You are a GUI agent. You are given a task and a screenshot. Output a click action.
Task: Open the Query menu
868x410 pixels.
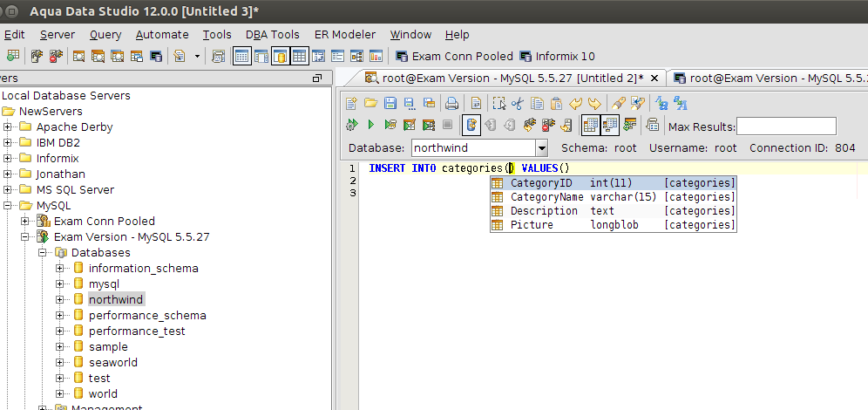click(105, 34)
